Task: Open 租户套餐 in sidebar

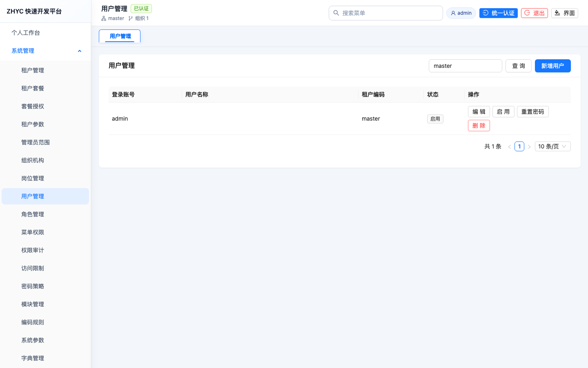Action: (45, 88)
